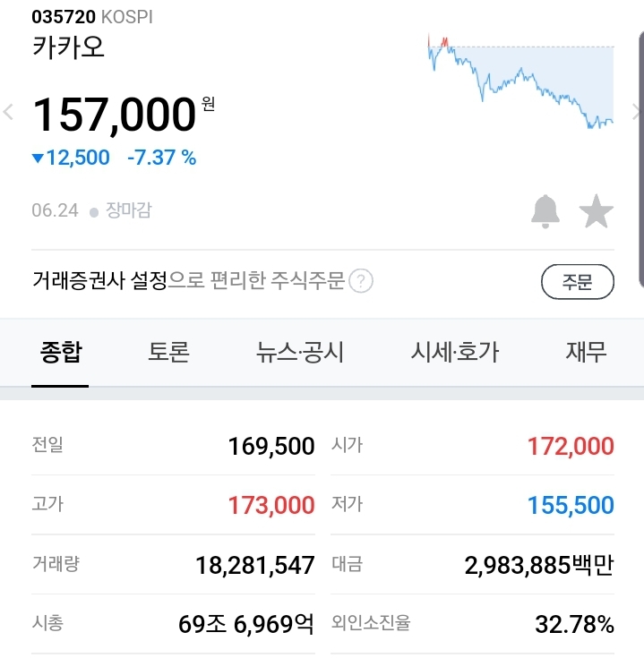Go to previous stock with left chevron
The image size is (644, 658).
(9, 113)
